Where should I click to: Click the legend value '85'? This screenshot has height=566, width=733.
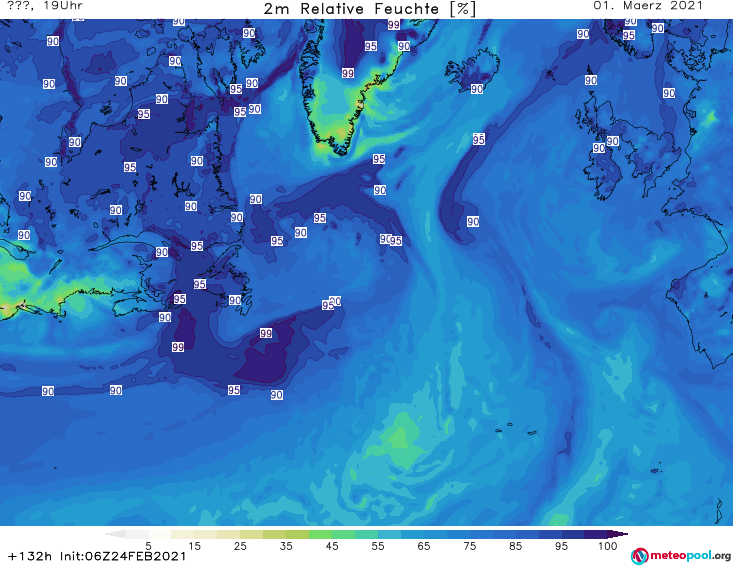(x=516, y=546)
